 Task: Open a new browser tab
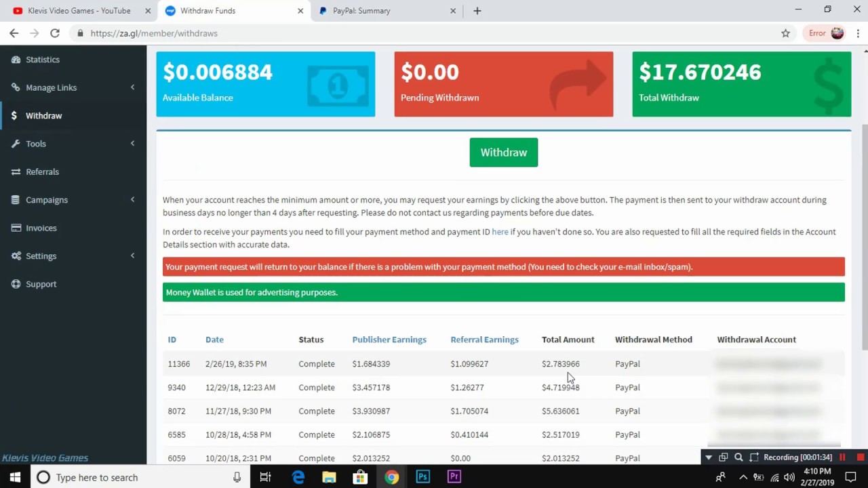477,11
